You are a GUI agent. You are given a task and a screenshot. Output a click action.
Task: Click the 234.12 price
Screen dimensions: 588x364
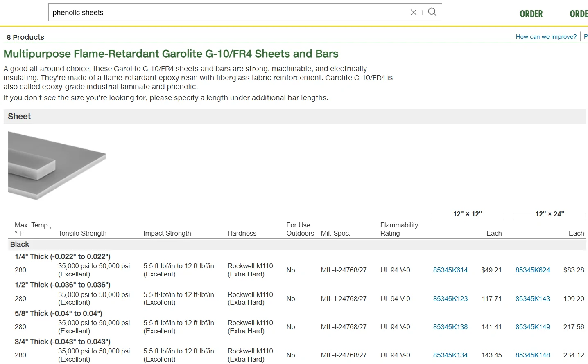tap(574, 355)
